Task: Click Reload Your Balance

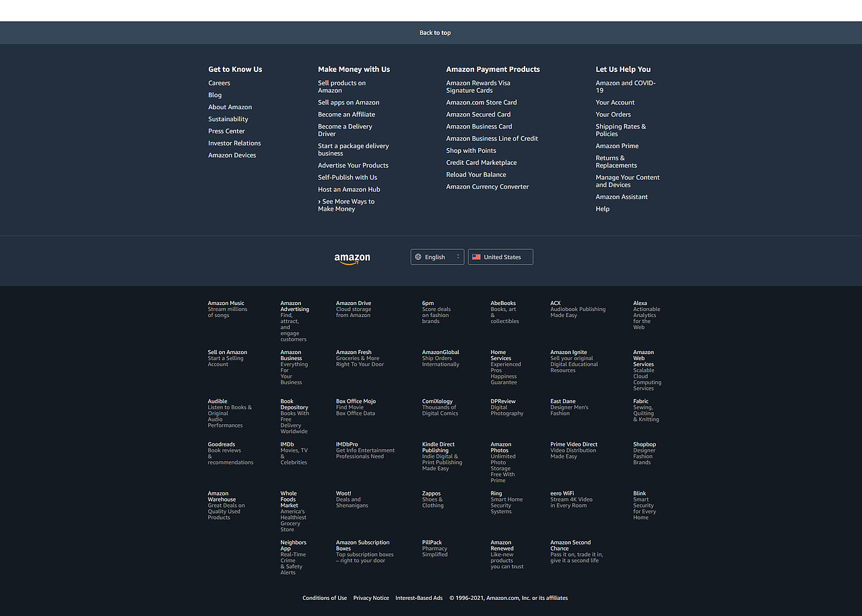Action: click(476, 176)
